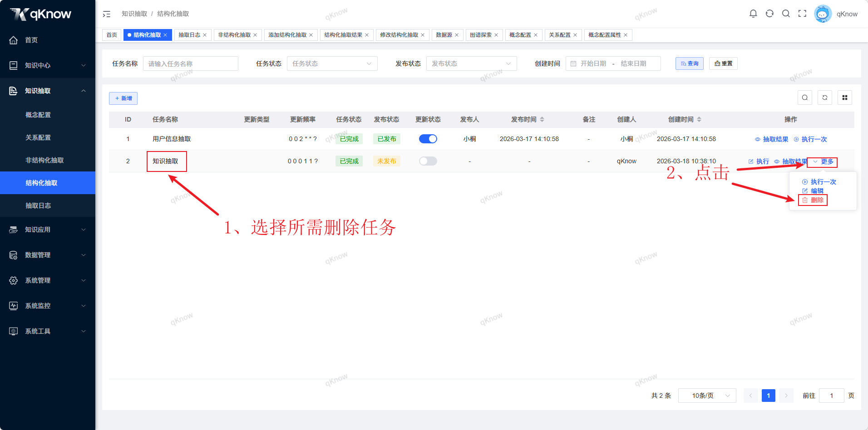Close the 数据源 tab
This screenshot has width=868, height=430.
click(457, 35)
